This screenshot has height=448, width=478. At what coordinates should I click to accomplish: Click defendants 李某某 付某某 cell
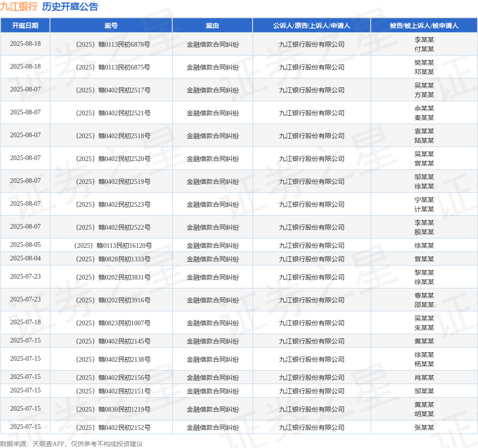coord(424,44)
